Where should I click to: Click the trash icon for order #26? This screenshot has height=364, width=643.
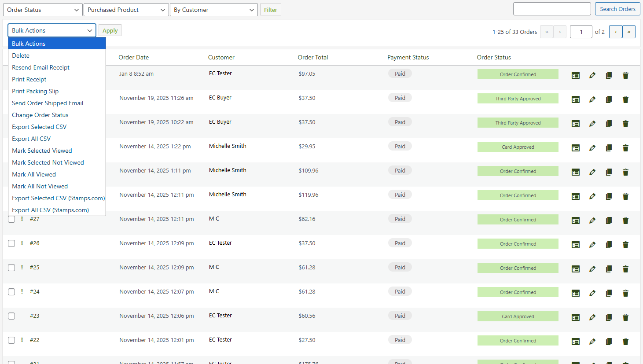tap(625, 245)
